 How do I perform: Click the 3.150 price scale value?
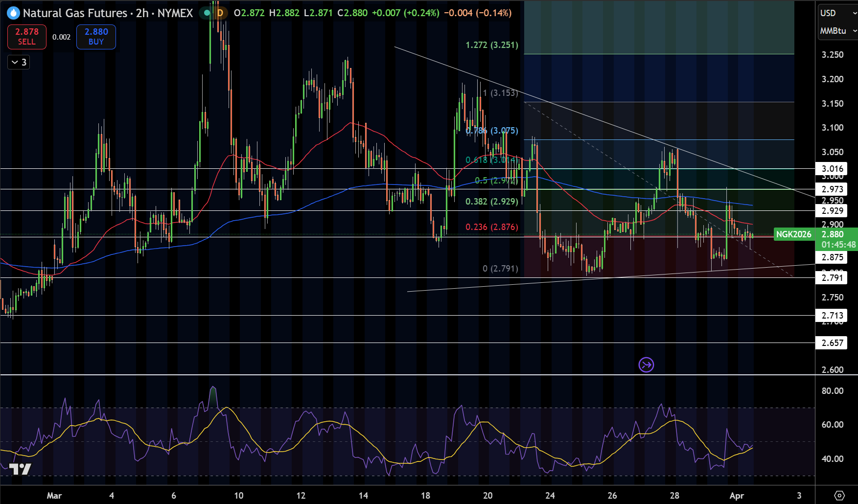click(833, 104)
